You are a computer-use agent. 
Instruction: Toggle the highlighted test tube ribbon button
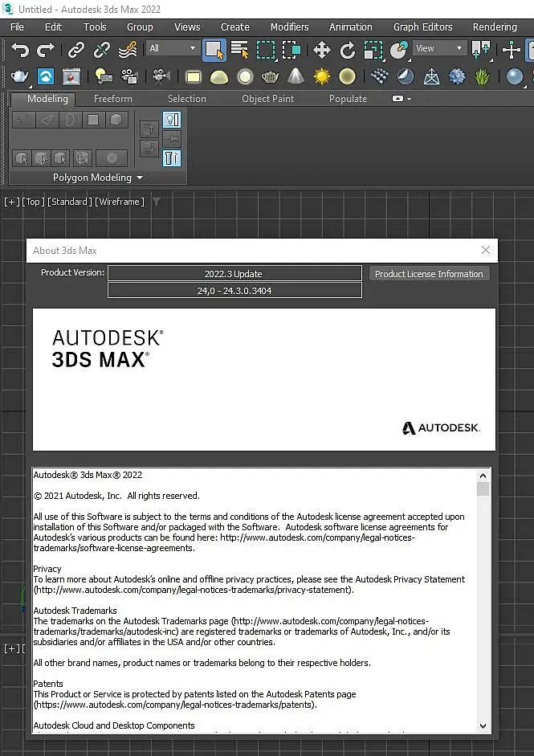point(172,158)
